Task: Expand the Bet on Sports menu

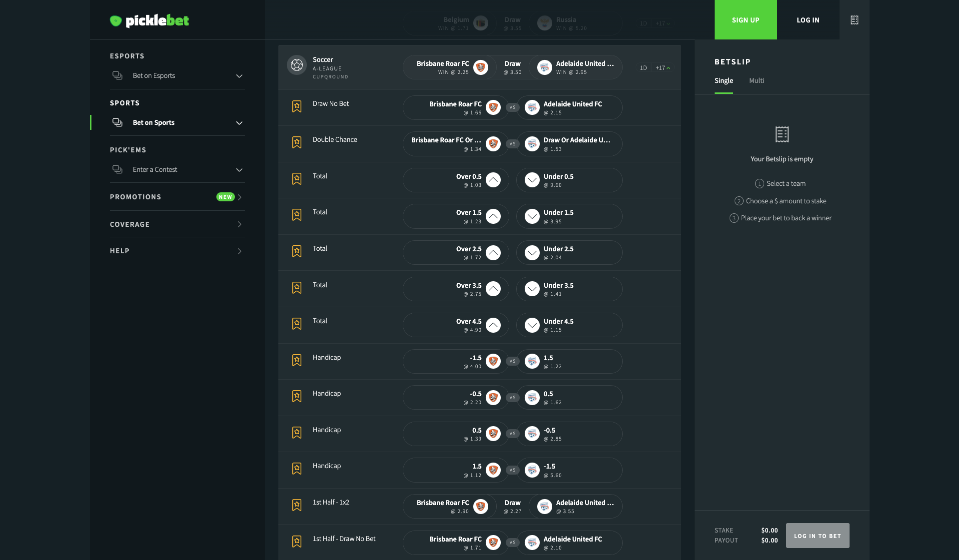Action: pos(239,123)
